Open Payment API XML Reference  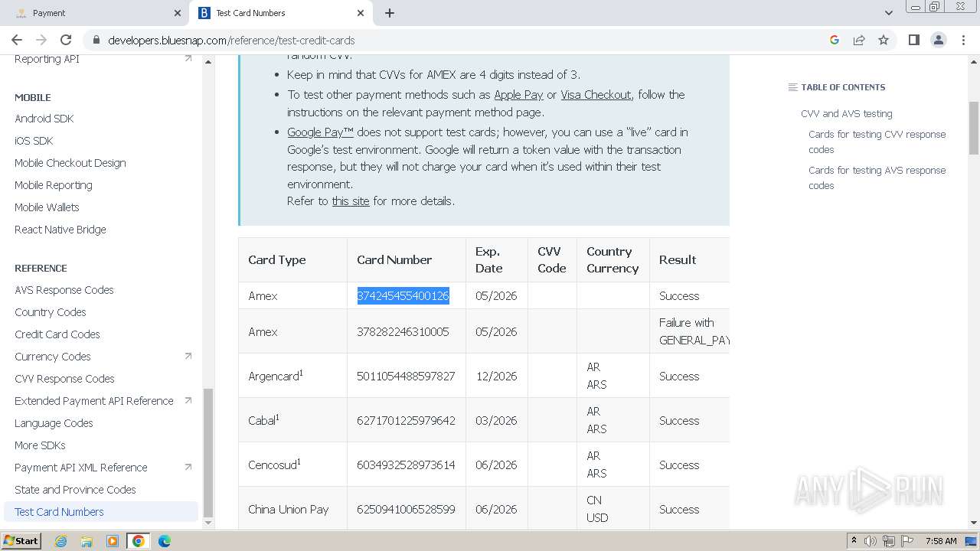[81, 468]
